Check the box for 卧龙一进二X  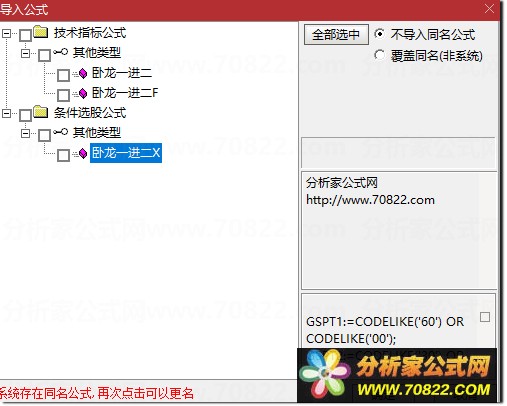tap(63, 155)
